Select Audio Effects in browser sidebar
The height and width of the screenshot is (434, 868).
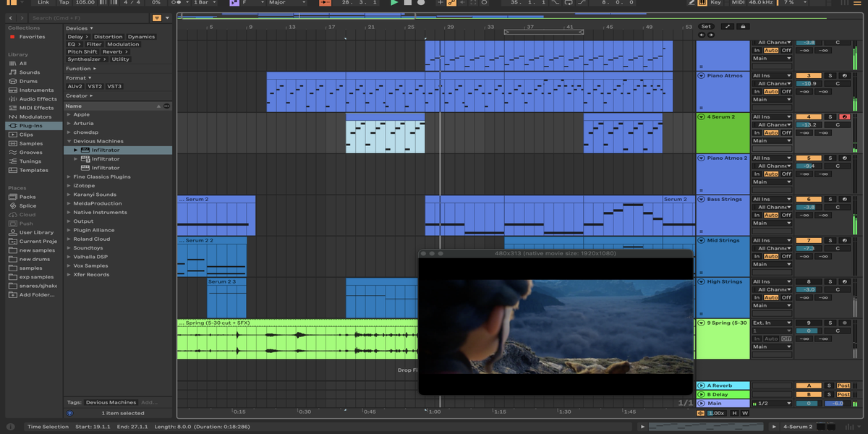tap(38, 99)
